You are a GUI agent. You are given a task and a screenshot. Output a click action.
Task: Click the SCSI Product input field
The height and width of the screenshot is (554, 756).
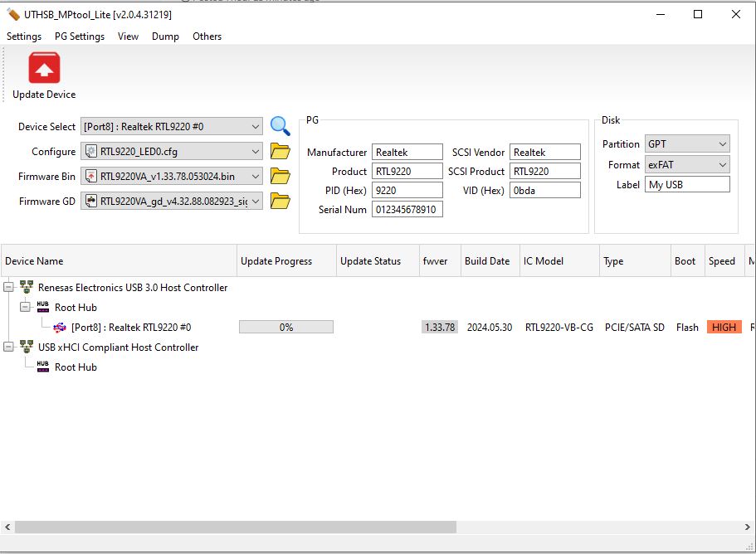[x=545, y=171]
